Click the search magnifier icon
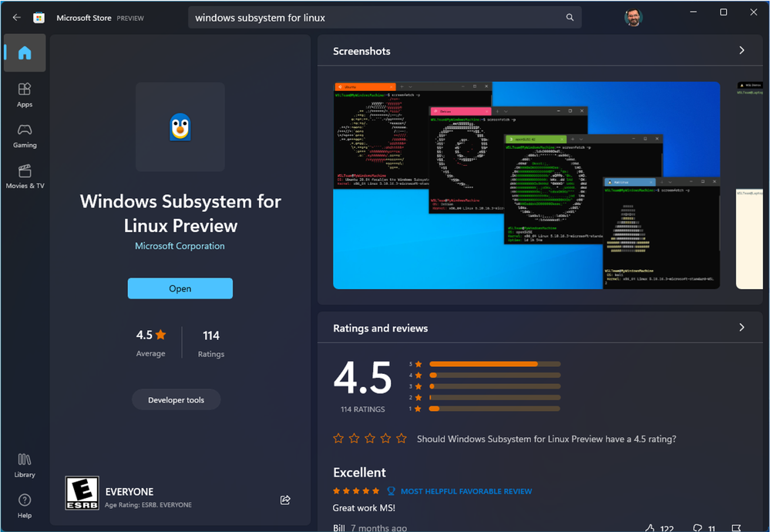 570,17
